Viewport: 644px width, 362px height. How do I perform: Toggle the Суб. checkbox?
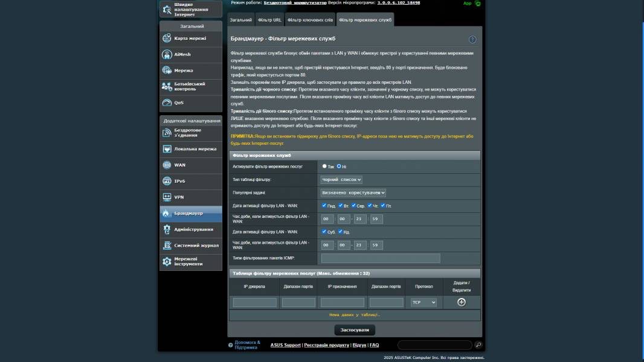[x=324, y=232]
